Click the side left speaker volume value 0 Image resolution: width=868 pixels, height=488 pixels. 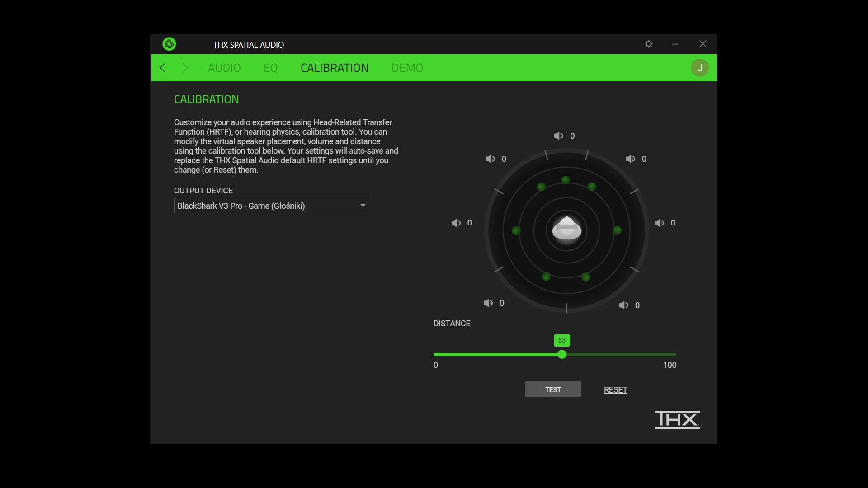[x=469, y=223]
